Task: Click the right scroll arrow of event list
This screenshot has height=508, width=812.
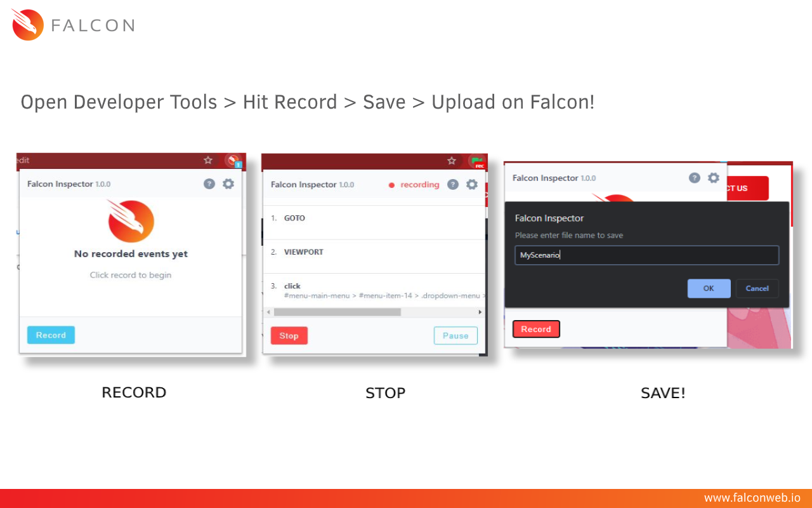Action: point(480,312)
